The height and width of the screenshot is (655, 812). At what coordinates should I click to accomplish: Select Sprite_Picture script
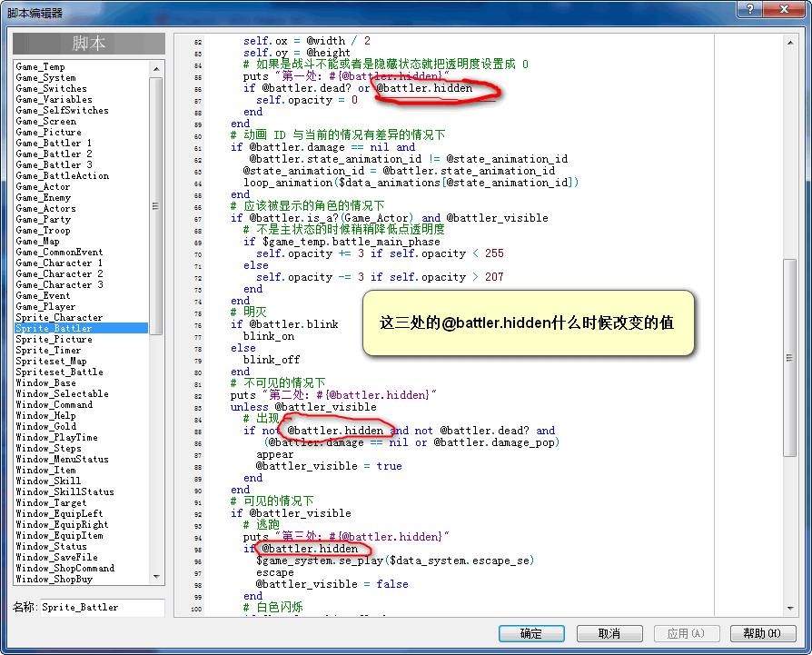[54, 339]
